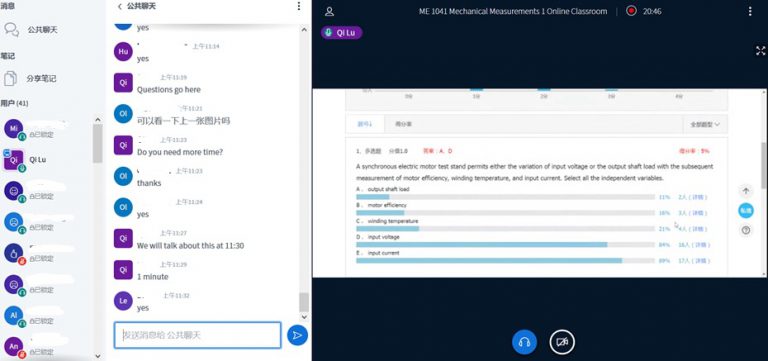Viewport: 768px width, 361px height.
Task: Click the scroll-to-top arrow icon on slide
Action: (745, 191)
